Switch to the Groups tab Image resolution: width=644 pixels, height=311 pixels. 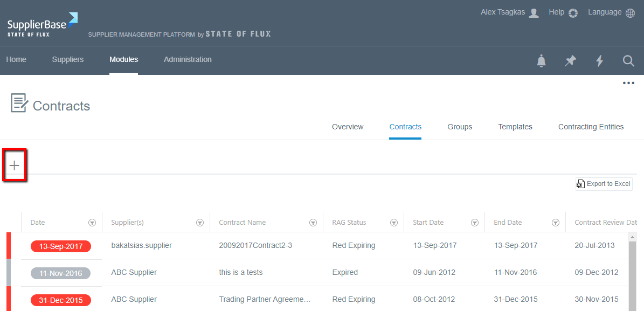tap(460, 127)
